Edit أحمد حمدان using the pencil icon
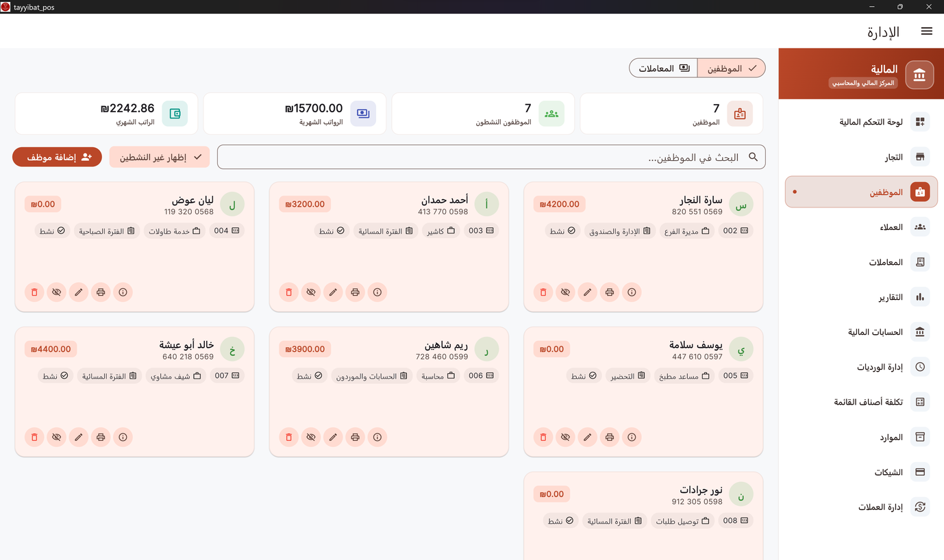Image resolution: width=944 pixels, height=560 pixels. pyautogui.click(x=333, y=292)
